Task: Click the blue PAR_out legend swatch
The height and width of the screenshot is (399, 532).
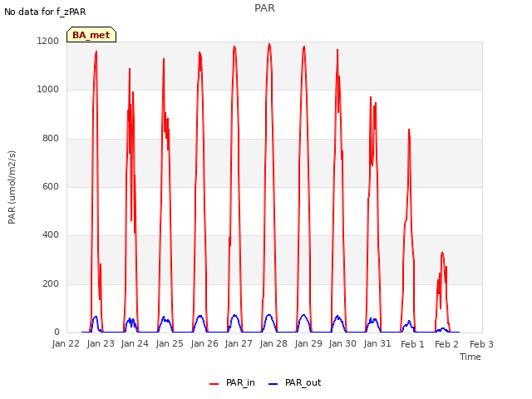Action: pyautogui.click(x=273, y=384)
